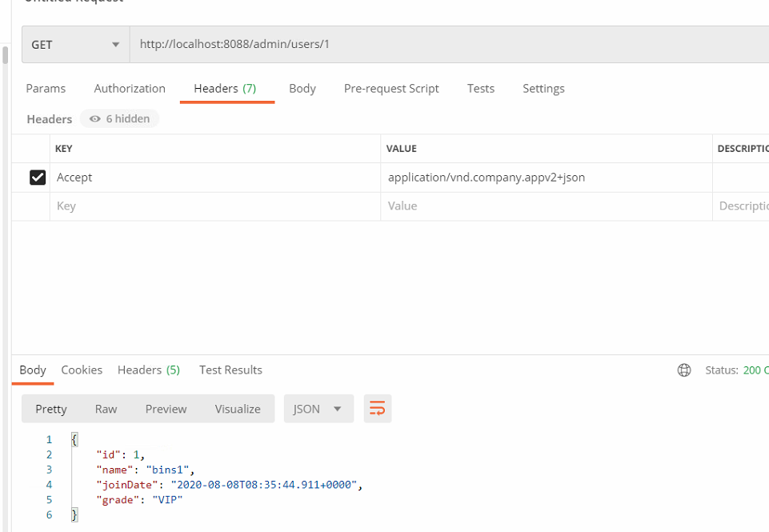Open the Pre-request Script tab
The image size is (769, 532).
click(391, 89)
